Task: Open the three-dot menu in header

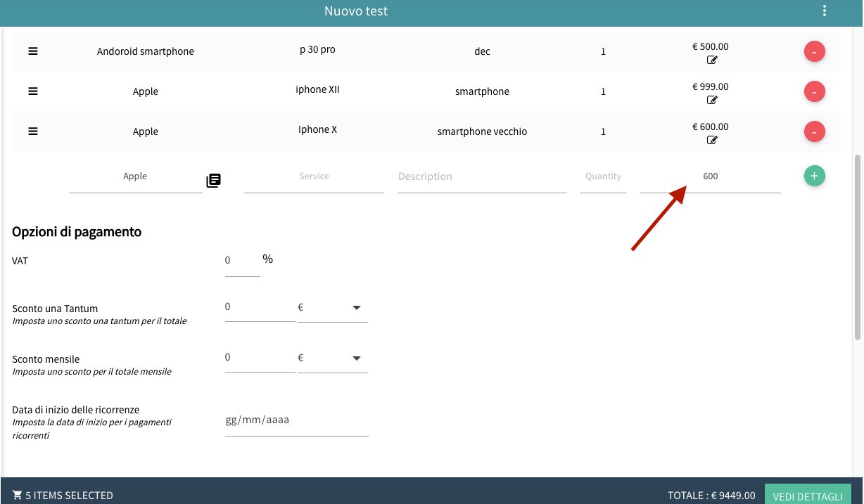Action: click(x=825, y=11)
